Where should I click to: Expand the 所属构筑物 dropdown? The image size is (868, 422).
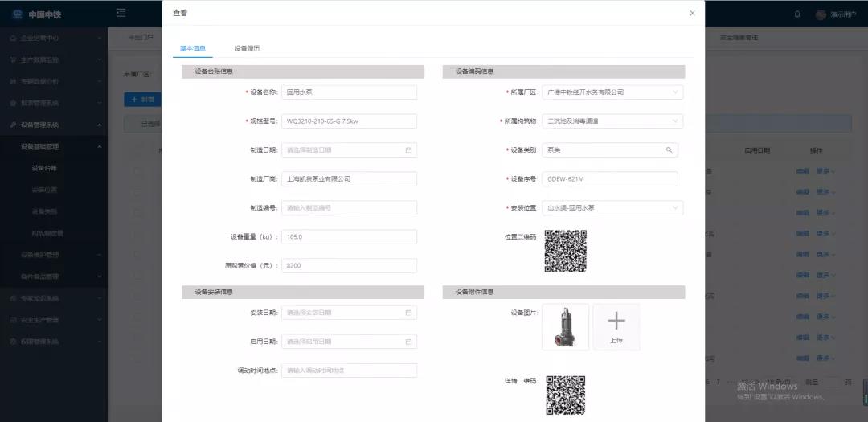click(x=612, y=121)
